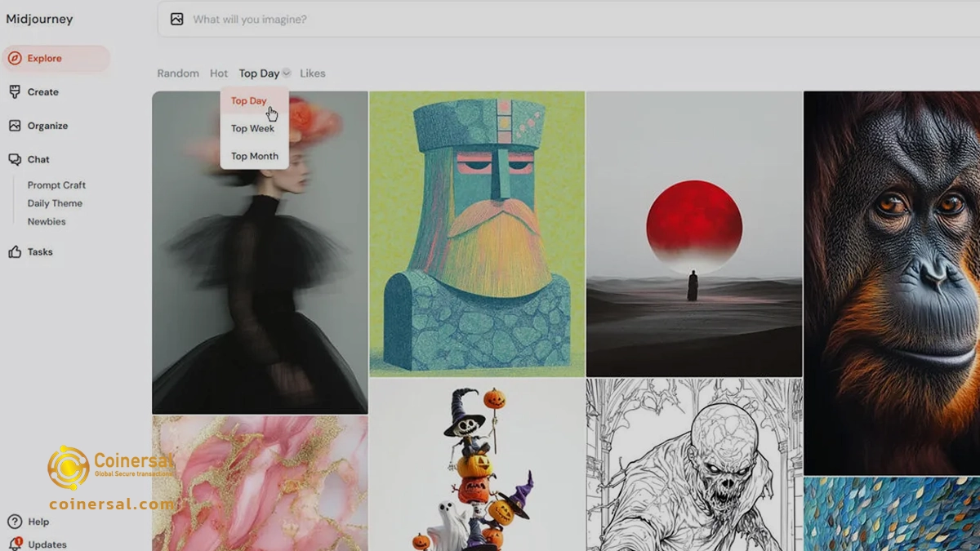Pick Top Month from the dropdown
980x551 pixels.
(x=254, y=156)
